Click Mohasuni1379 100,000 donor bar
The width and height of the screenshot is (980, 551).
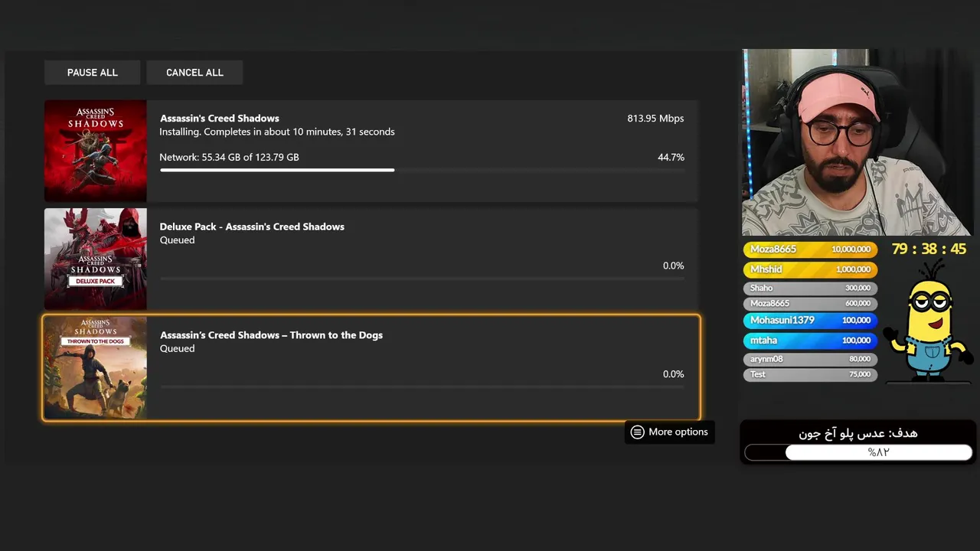(810, 321)
